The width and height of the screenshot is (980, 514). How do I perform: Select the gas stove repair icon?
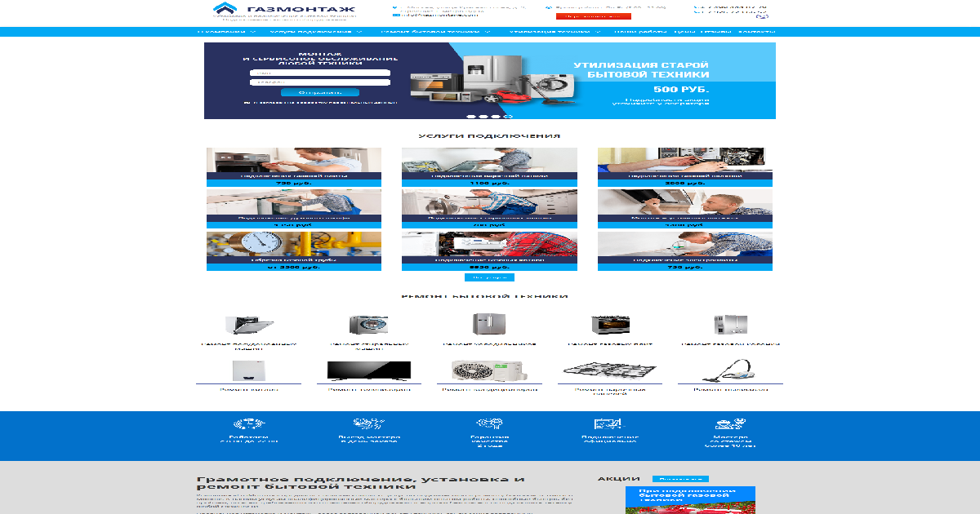coord(611,325)
